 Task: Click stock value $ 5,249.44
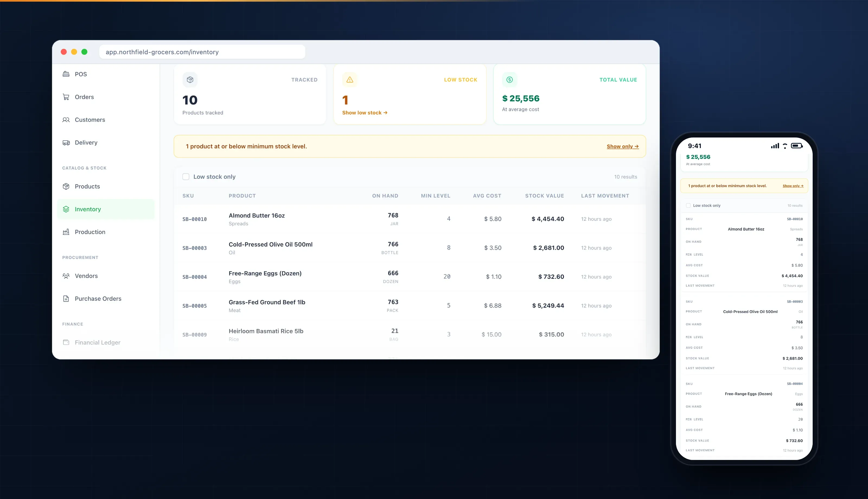coord(548,306)
